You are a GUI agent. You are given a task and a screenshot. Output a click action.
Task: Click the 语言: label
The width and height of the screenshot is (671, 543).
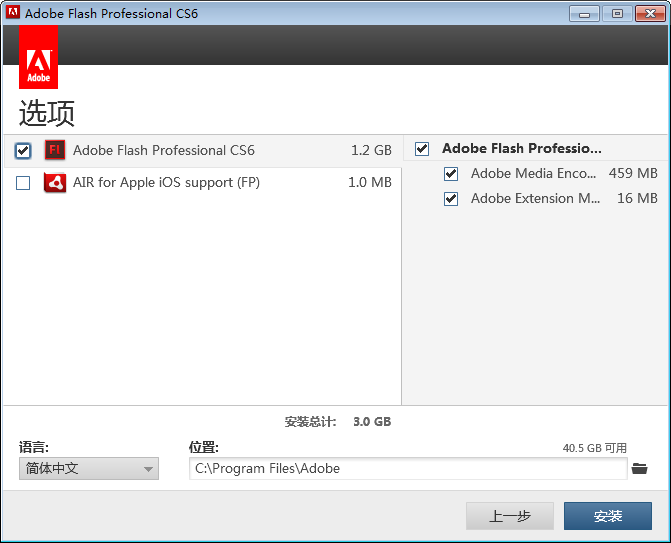tap(34, 448)
